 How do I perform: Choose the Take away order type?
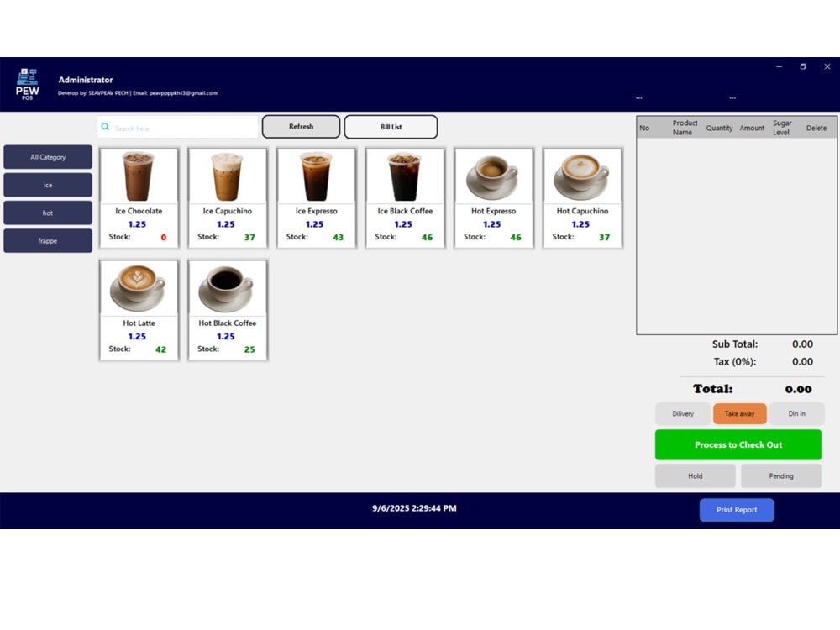[740, 413]
